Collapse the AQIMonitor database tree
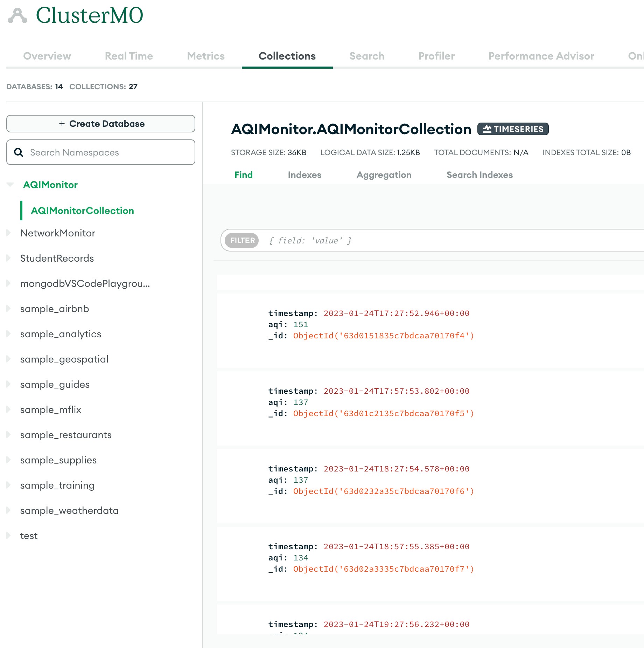Viewport: 644px width, 648px height. tap(10, 185)
